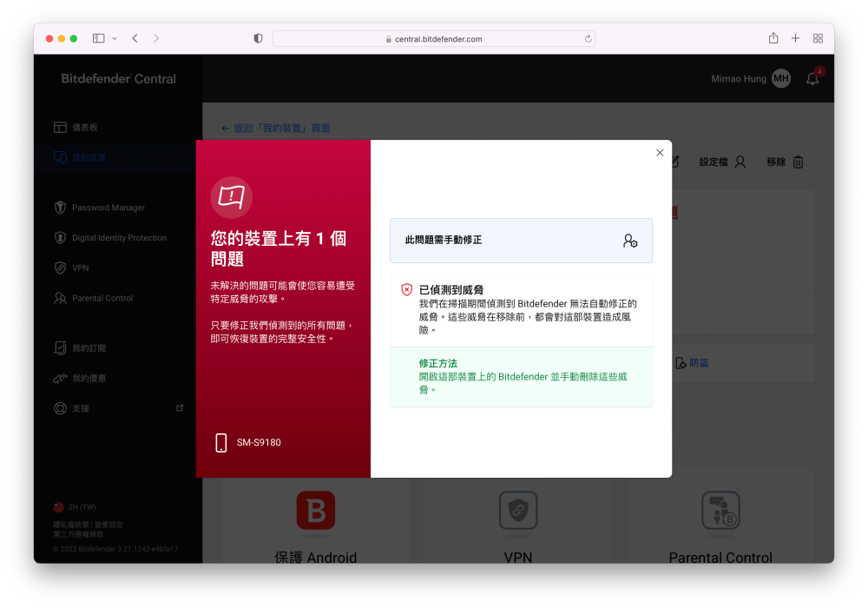Open Password Manager from sidebar

tap(108, 208)
